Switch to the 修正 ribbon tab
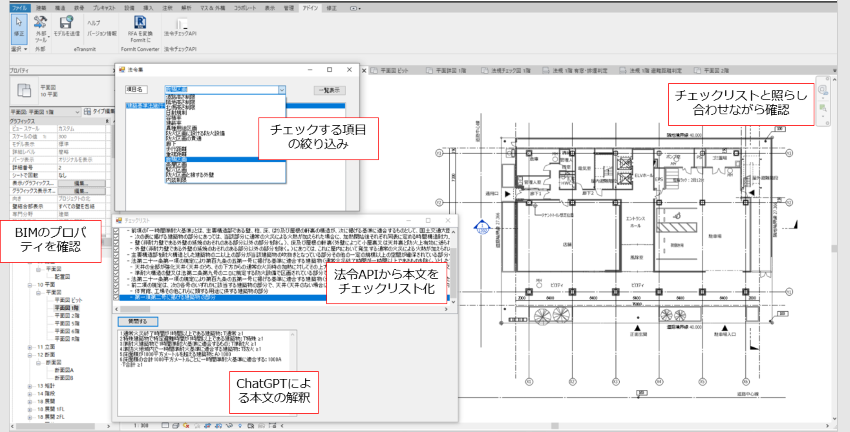Image resolution: width=850 pixels, height=432 pixels. (x=331, y=8)
